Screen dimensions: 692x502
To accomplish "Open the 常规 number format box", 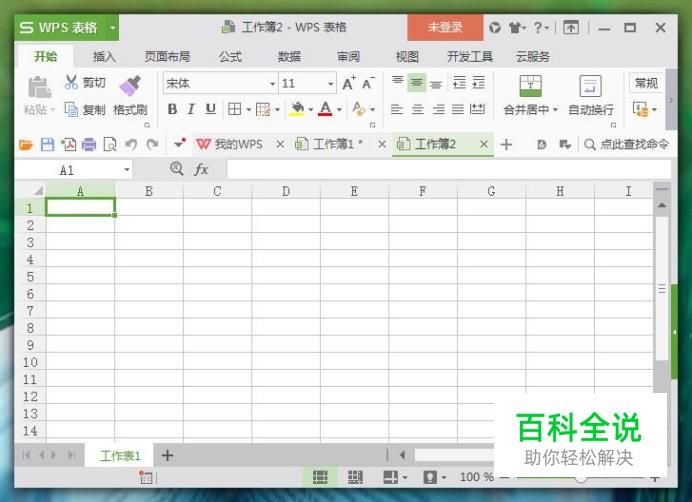I will tap(646, 83).
